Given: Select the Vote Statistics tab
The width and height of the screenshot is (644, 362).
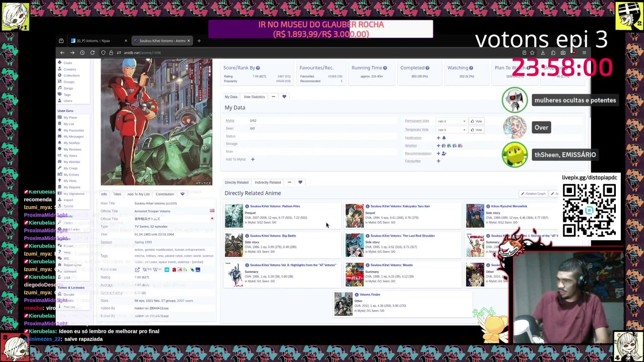Looking at the screenshot, I should coord(254,97).
